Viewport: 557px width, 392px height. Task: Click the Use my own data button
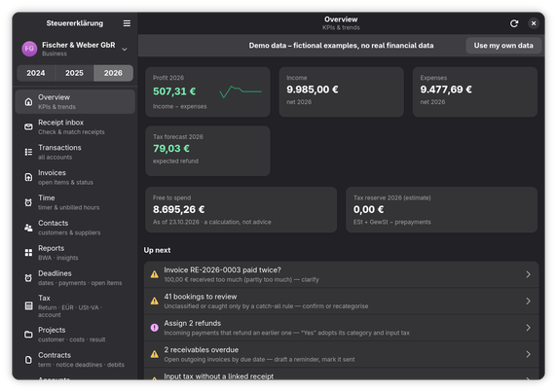[503, 46]
